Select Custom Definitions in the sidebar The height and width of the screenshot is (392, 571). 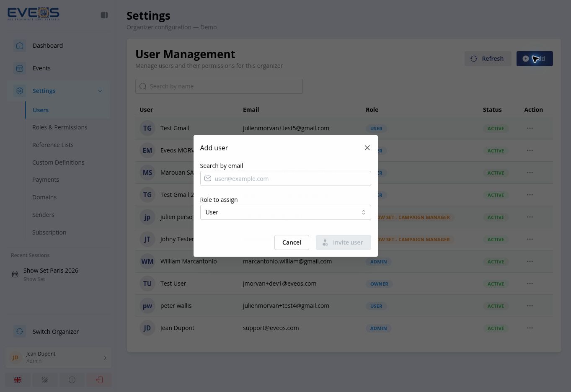click(x=58, y=162)
